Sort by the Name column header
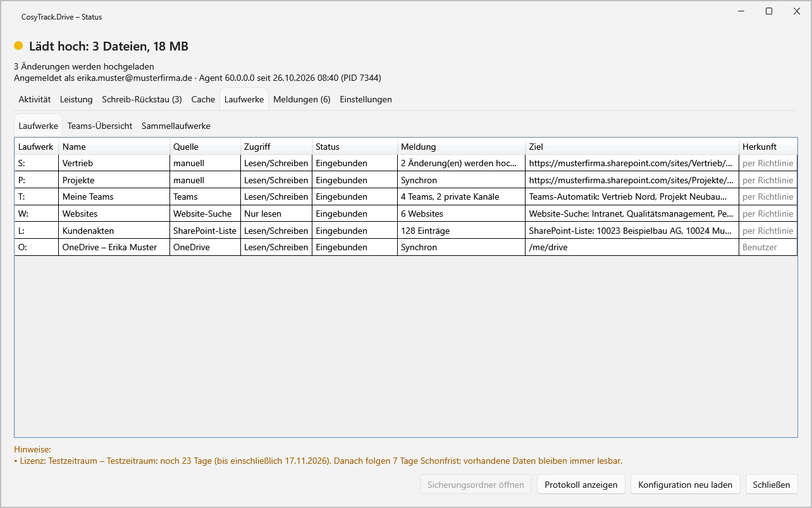The height and width of the screenshot is (508, 812). click(114, 147)
